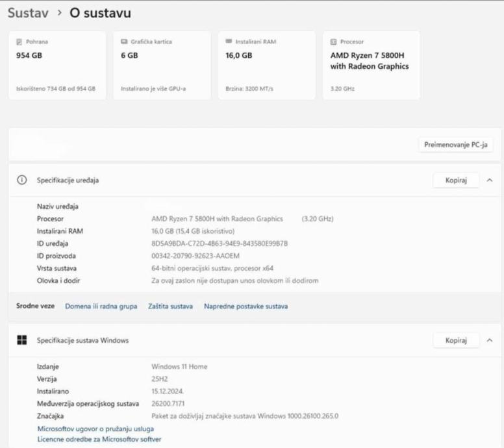Click the info icon beside Specifikacije uređaja
504x448 pixels.
click(21, 179)
